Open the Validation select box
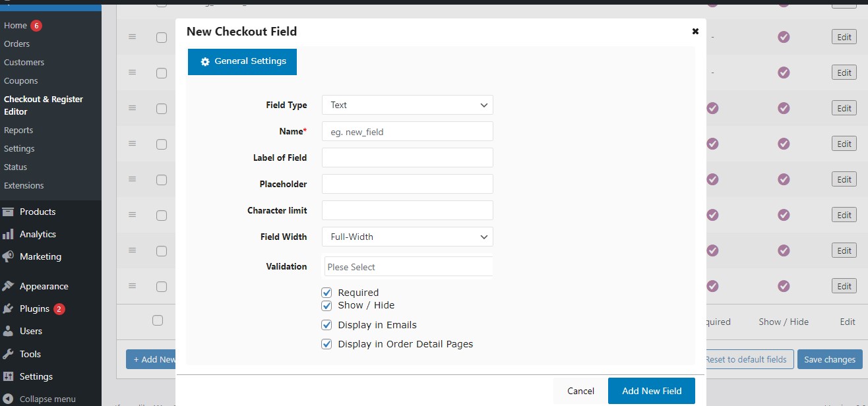The height and width of the screenshot is (406, 868). click(x=408, y=267)
